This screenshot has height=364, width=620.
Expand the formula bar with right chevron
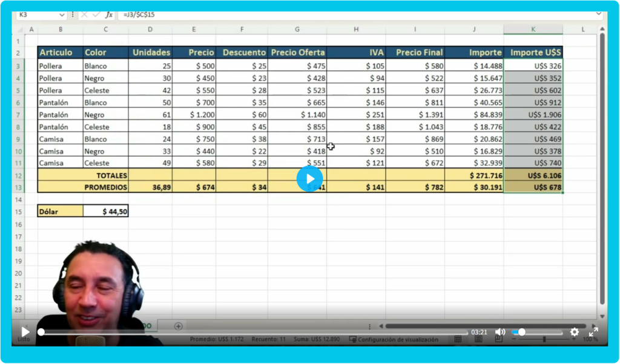click(599, 14)
